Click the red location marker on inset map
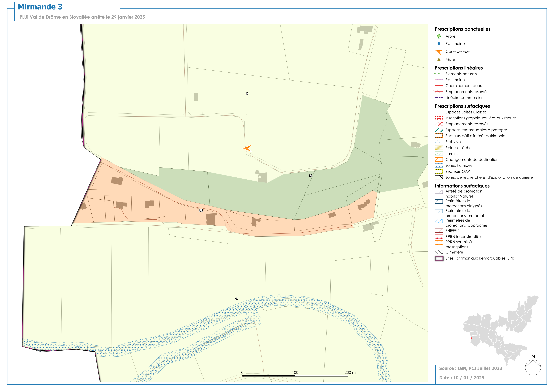The width and height of the screenshot is (554, 392). [x=471, y=338]
